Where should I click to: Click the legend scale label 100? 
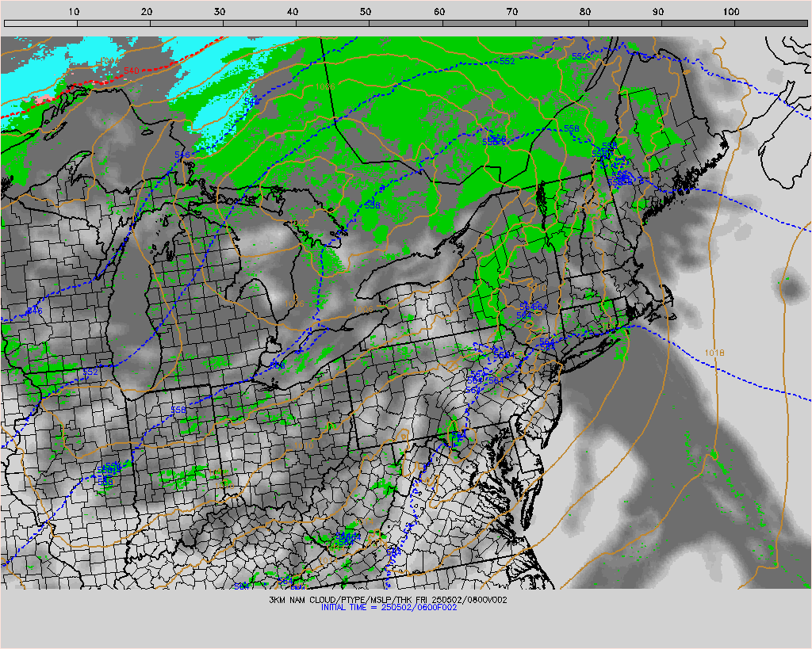click(730, 12)
